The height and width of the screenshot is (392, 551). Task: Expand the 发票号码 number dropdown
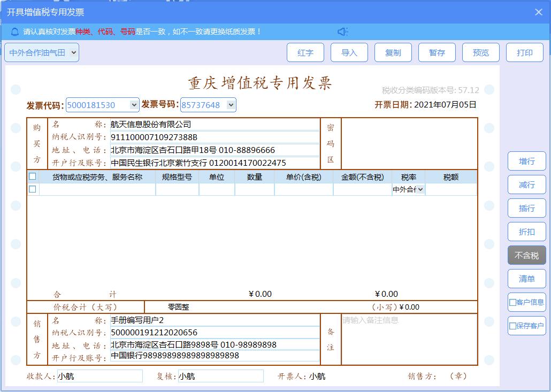230,105
